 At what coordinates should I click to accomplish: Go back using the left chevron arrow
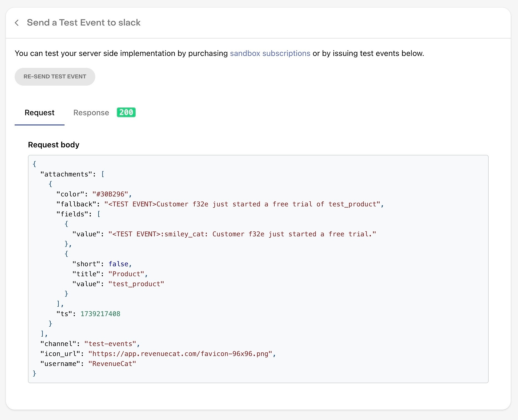[x=17, y=23]
